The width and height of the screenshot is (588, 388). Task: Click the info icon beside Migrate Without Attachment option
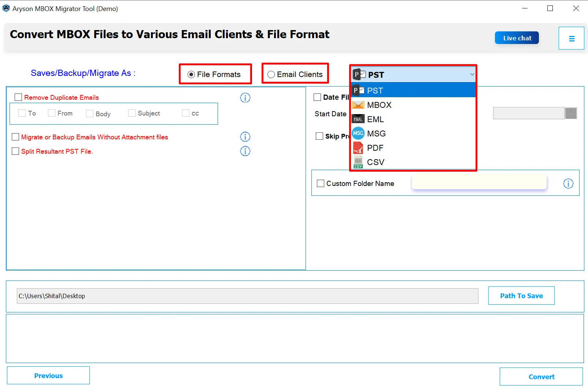(x=245, y=137)
